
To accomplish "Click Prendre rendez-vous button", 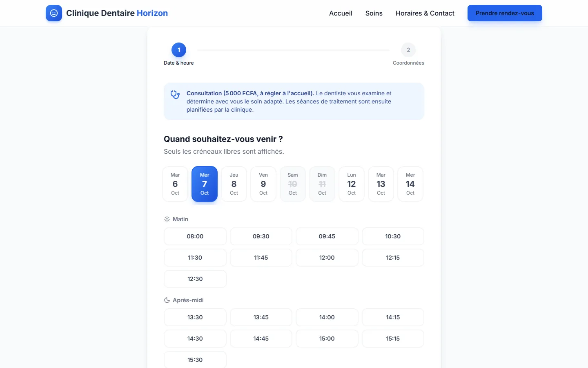I will click(x=505, y=13).
